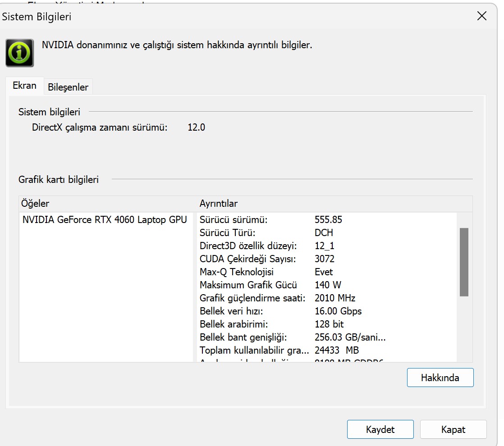Click the 24433 MB memory value
This screenshot has width=504, height=446.
click(x=337, y=350)
